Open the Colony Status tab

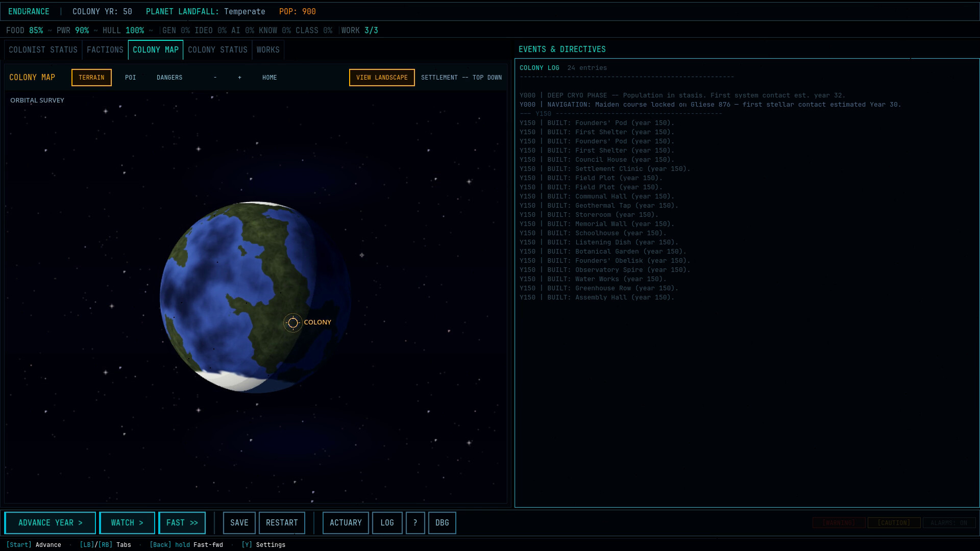click(x=217, y=50)
